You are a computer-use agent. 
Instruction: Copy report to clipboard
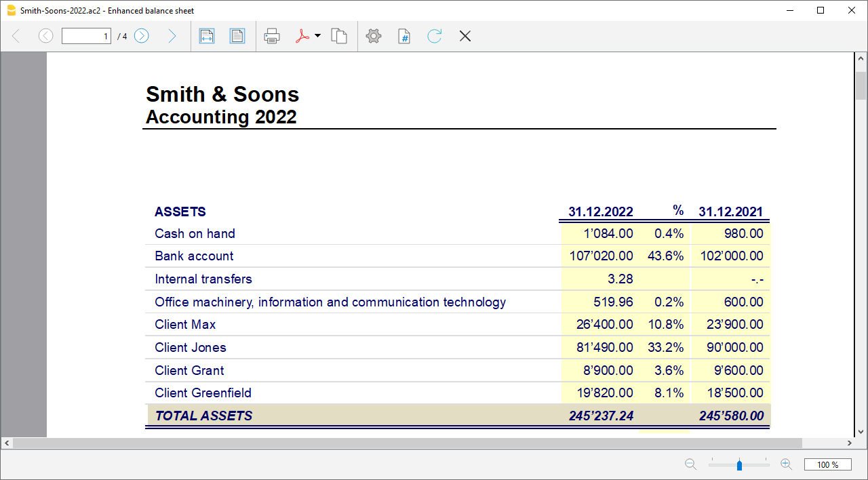point(339,36)
